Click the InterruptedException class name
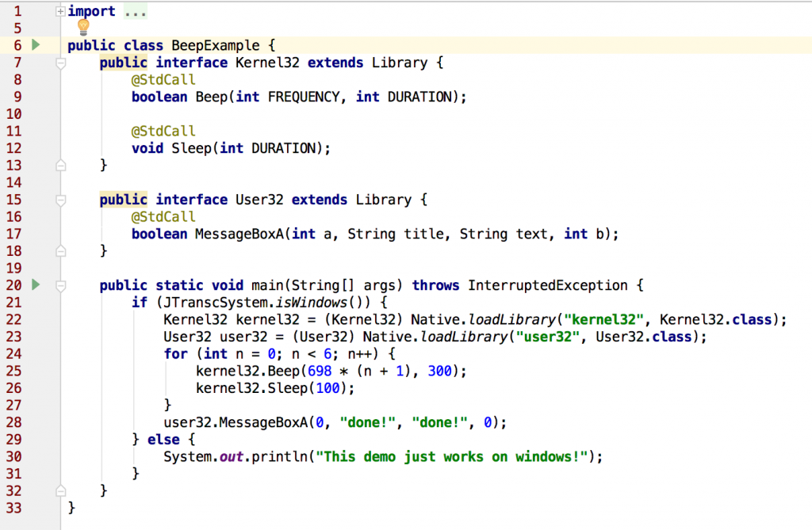Image resolution: width=812 pixels, height=530 pixels. click(x=548, y=285)
